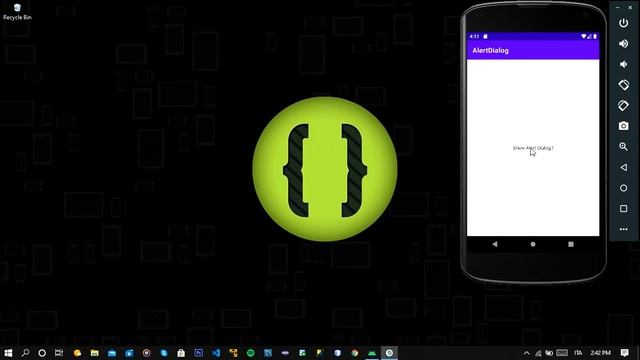The height and width of the screenshot is (360, 640).
Task: Rotate emulator left using rotate icon
Action: pyautogui.click(x=623, y=85)
